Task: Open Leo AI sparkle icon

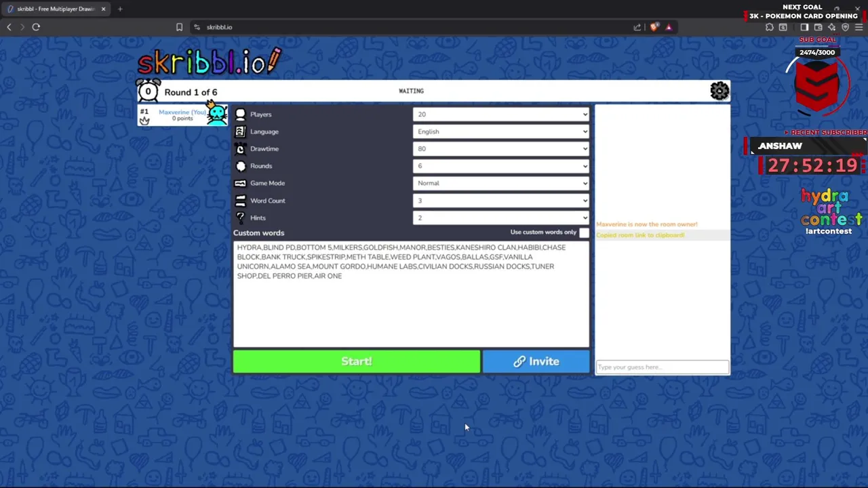Action: pyautogui.click(x=832, y=27)
